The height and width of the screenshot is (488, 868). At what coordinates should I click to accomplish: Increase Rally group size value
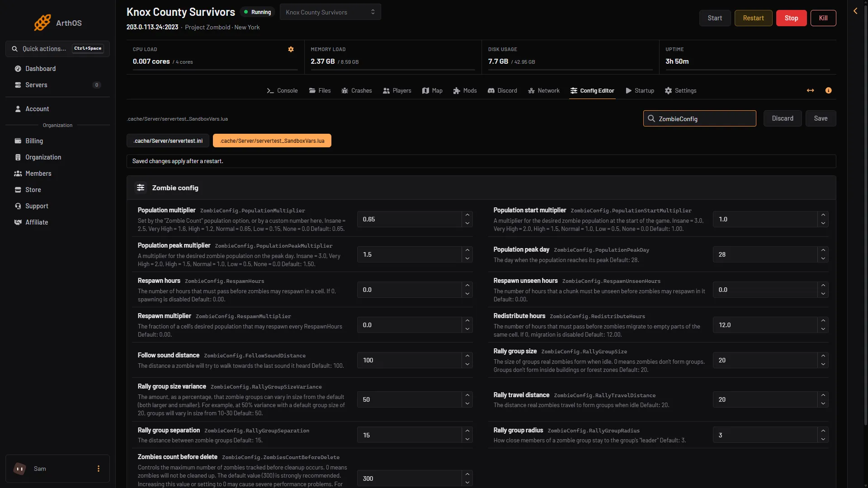[x=823, y=356]
